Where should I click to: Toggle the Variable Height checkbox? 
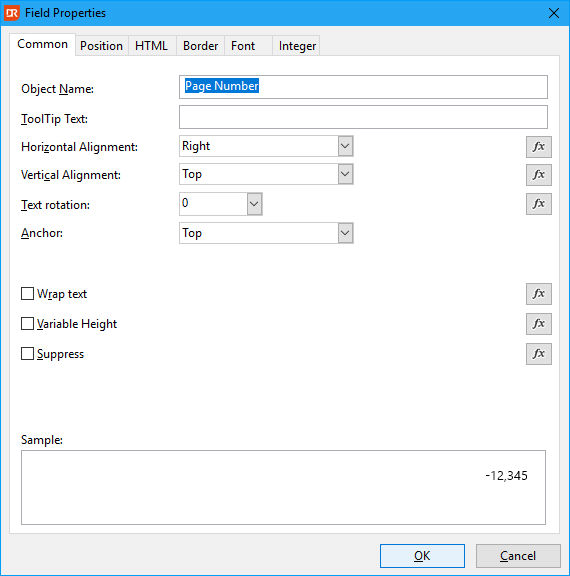(x=28, y=324)
